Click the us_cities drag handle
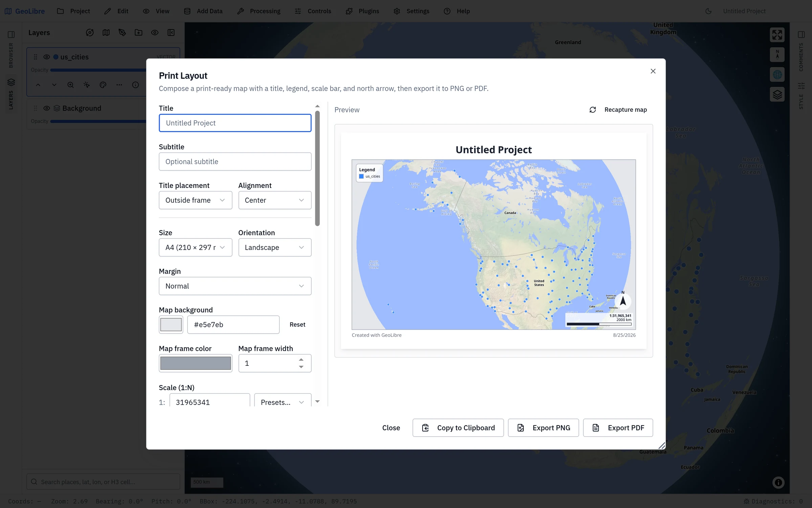The width and height of the screenshot is (812, 508). 36,57
